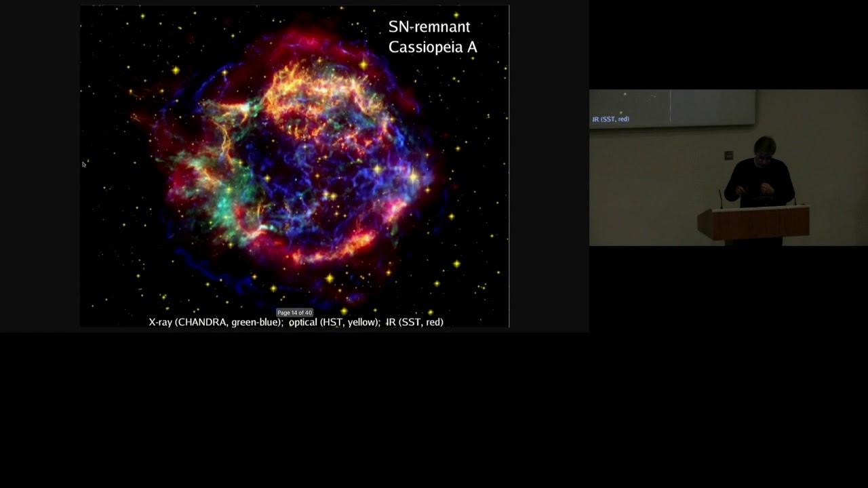The image size is (868, 488).
Task: Click the 'Page 14 of 40' indicator
Action: click(x=294, y=312)
